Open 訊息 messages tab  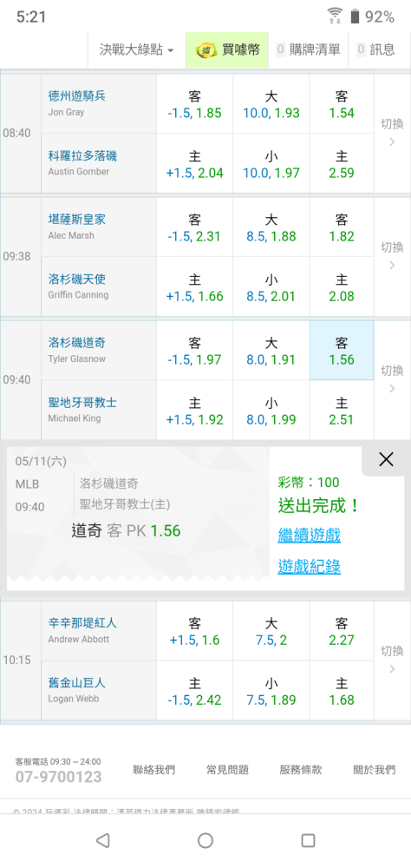(x=376, y=49)
